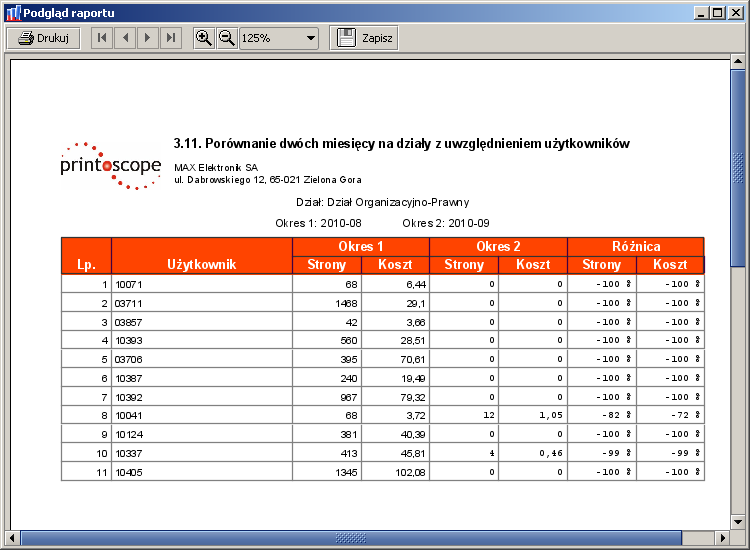Viewport: 750px width, 550px height.
Task: Click horizontal scrollbar right arrow
Action: (723, 538)
